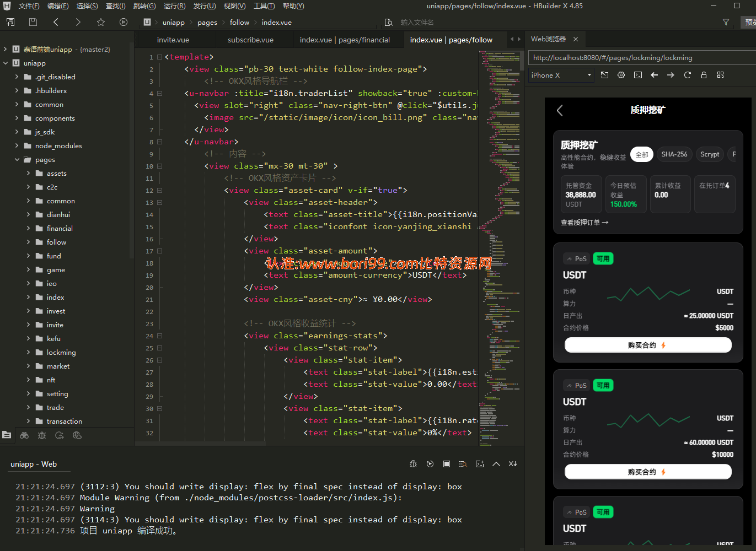Click 购买合约 button on the $10000 card
This screenshot has height=551, width=756.
[x=648, y=472]
